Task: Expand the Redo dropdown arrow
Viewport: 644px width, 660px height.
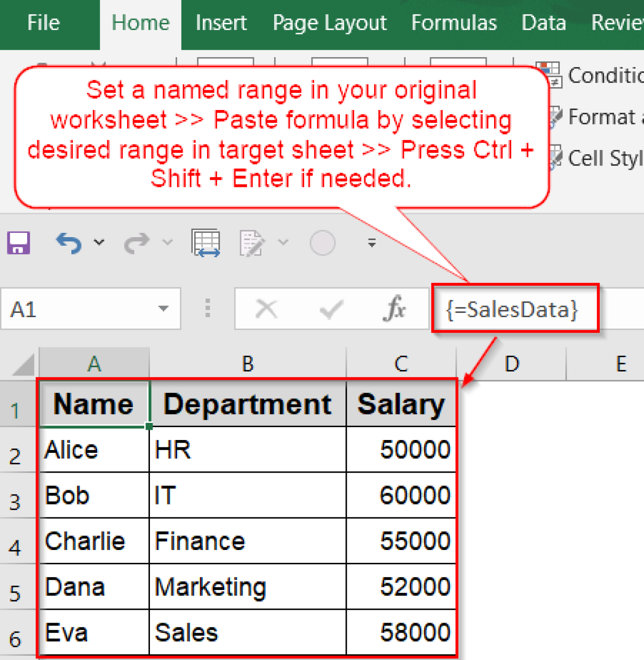Action: click(167, 243)
